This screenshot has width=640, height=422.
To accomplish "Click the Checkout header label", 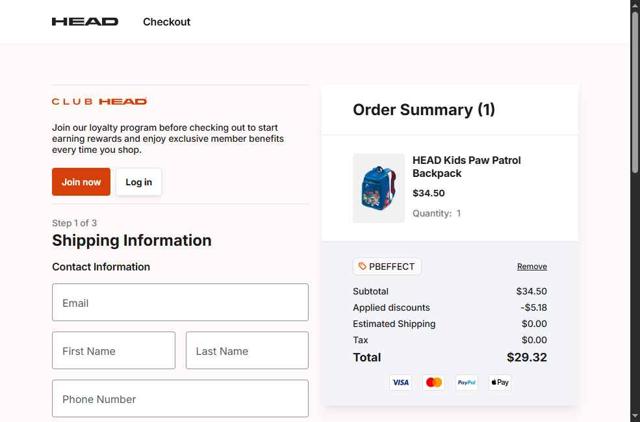I will point(166,21).
